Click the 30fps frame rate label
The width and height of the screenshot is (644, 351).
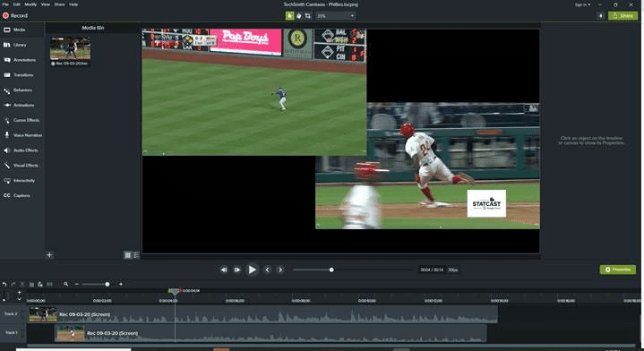[452, 270]
